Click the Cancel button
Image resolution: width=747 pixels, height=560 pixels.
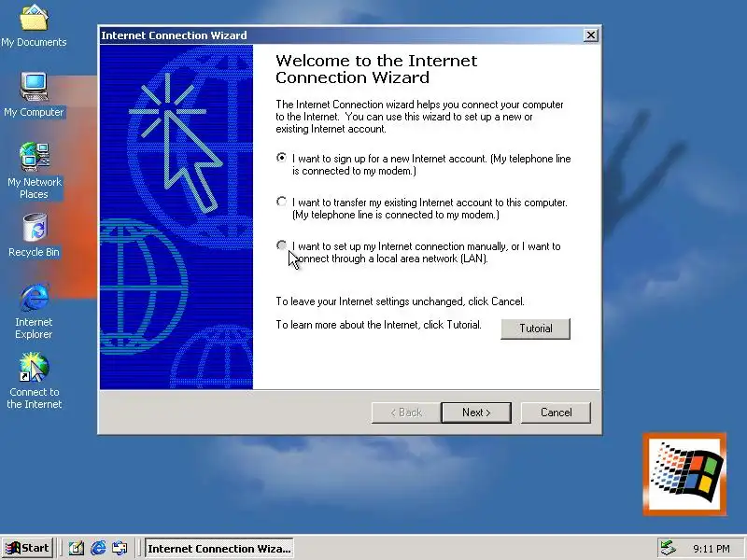(556, 413)
